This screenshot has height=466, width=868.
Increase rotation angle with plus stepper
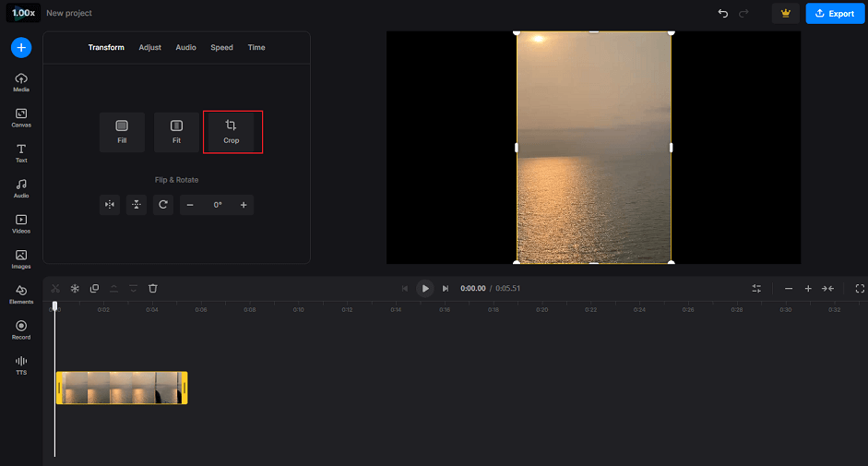pyautogui.click(x=244, y=205)
